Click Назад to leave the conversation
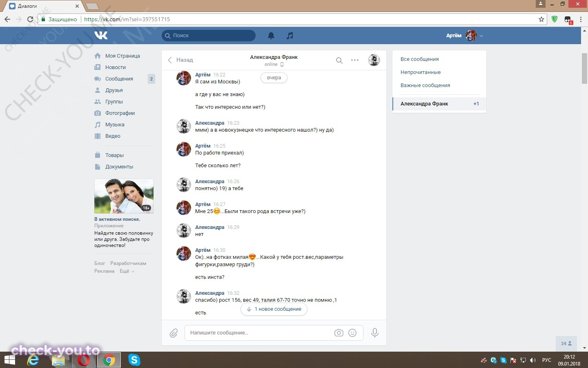Screen dimensions: 588x368 tap(180, 60)
